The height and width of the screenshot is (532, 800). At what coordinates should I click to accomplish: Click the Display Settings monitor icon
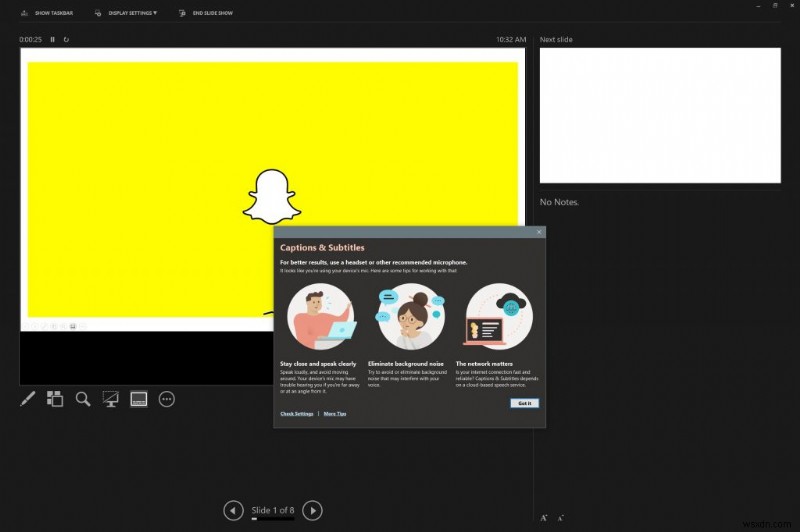[x=98, y=13]
